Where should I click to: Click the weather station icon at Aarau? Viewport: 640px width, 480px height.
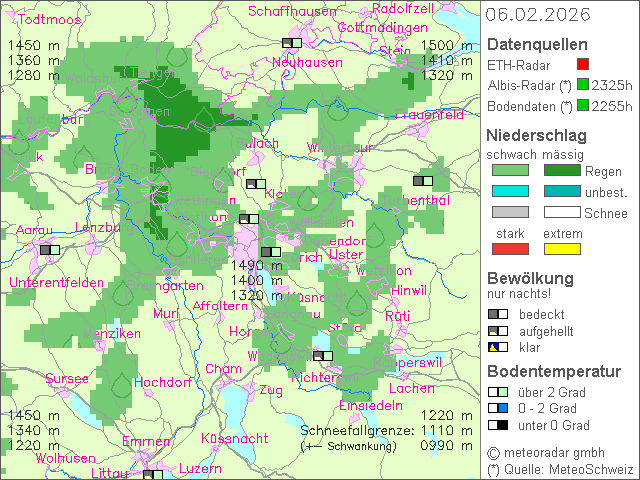(49, 249)
